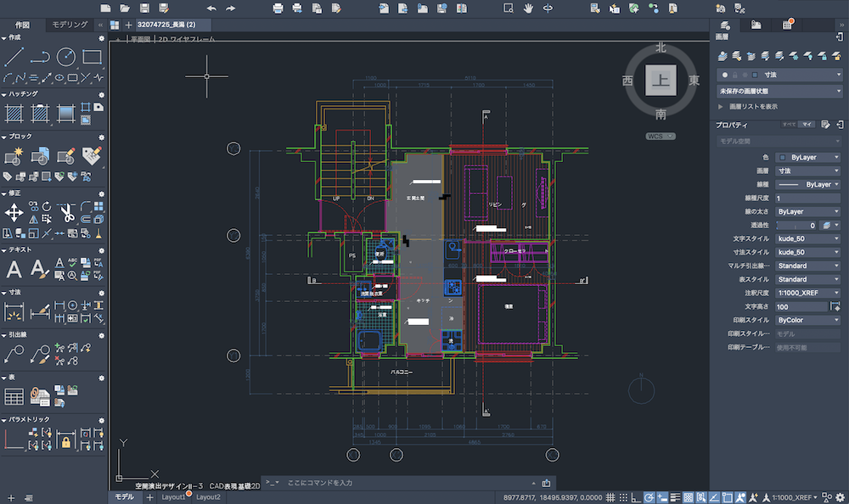Open the 線種 linetype dropdown

[x=808, y=184]
